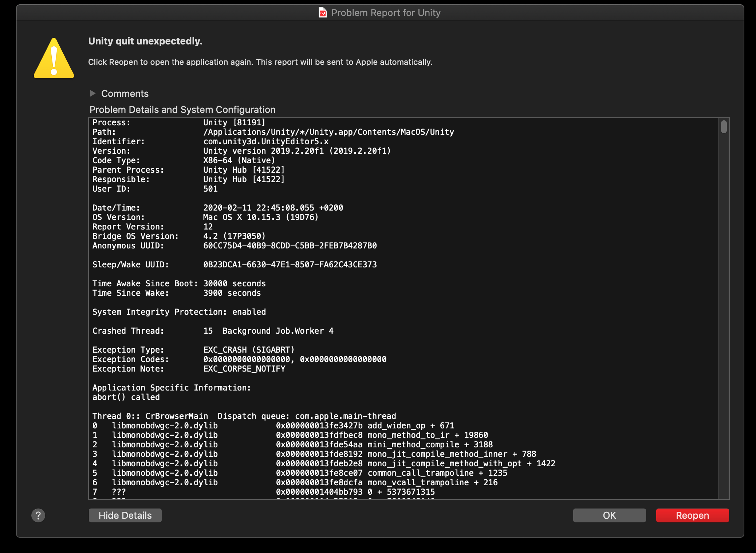Image resolution: width=756 pixels, height=553 pixels.
Task: Click the Exception Codes line
Action: click(x=239, y=359)
